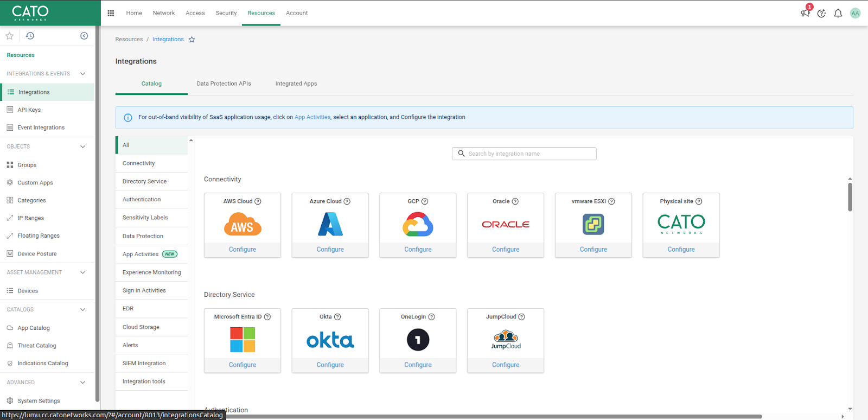Favorite the Integrations page with the star

click(x=192, y=40)
